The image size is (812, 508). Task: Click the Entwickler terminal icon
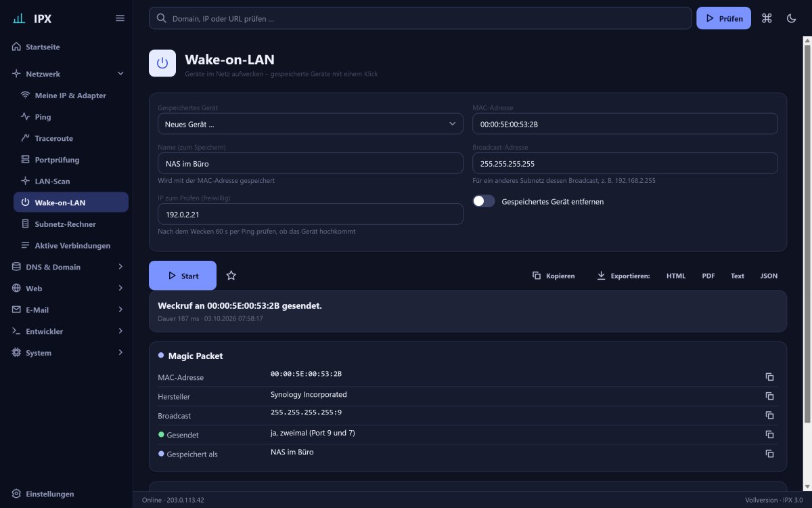tap(16, 331)
